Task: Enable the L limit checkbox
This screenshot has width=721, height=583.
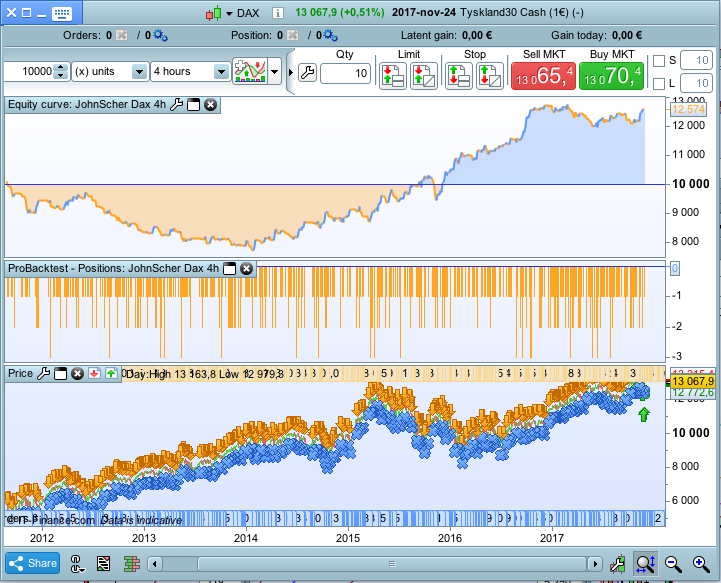Action: pyautogui.click(x=659, y=84)
